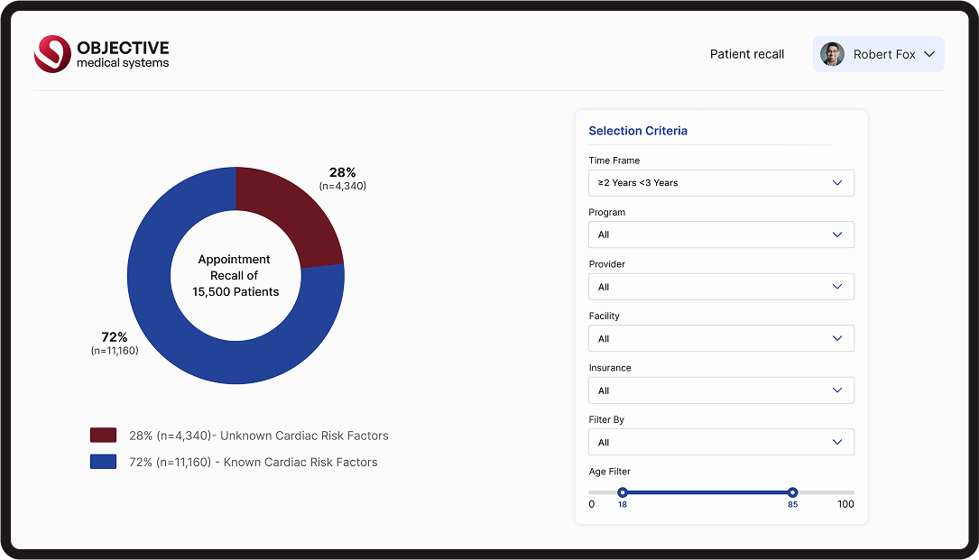Select the blue 72% donut chart segment
Screen dimensions: 979x560
(180, 343)
